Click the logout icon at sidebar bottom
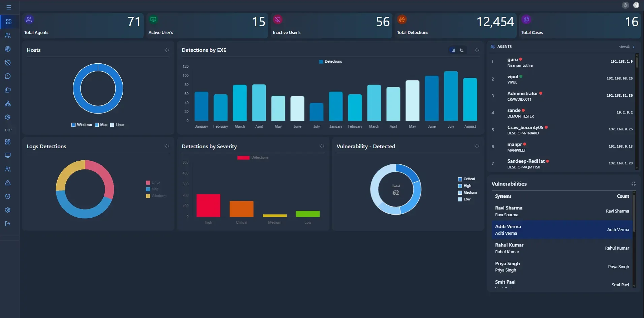 (7, 224)
